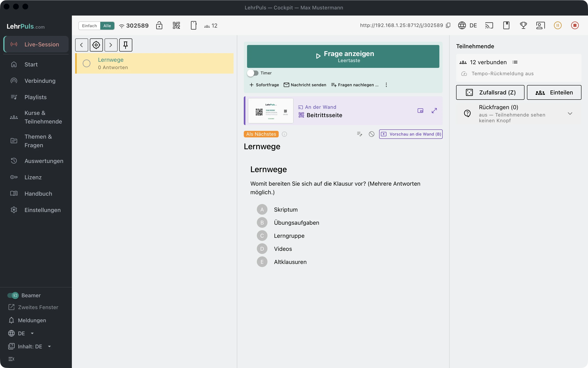Stop the session with red stop icon

[x=575, y=25]
